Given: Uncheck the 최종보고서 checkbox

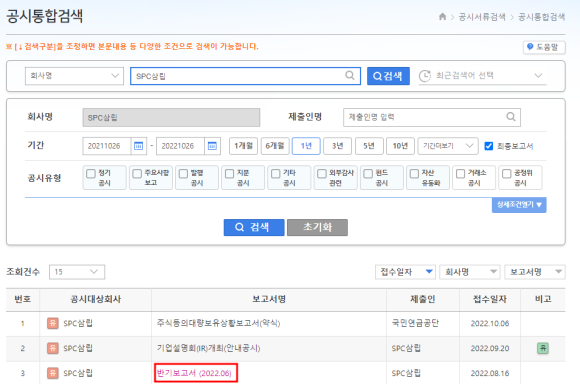Looking at the screenshot, I should pos(489,146).
